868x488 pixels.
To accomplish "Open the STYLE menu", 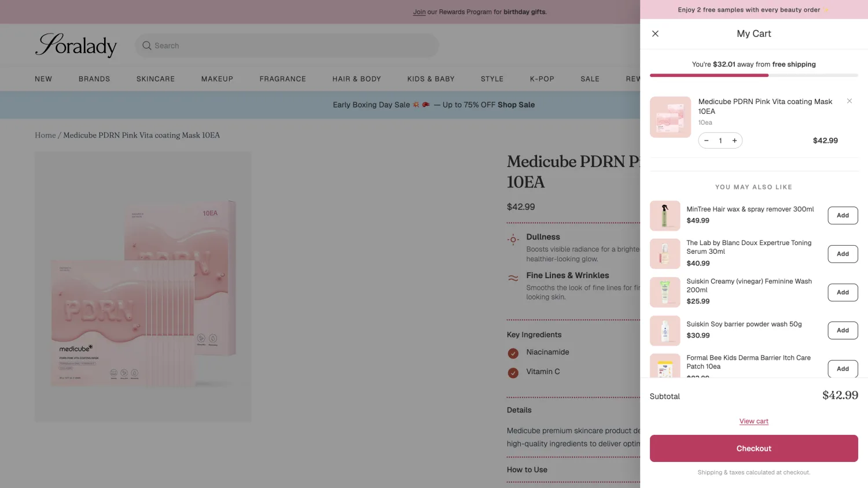I will [492, 79].
